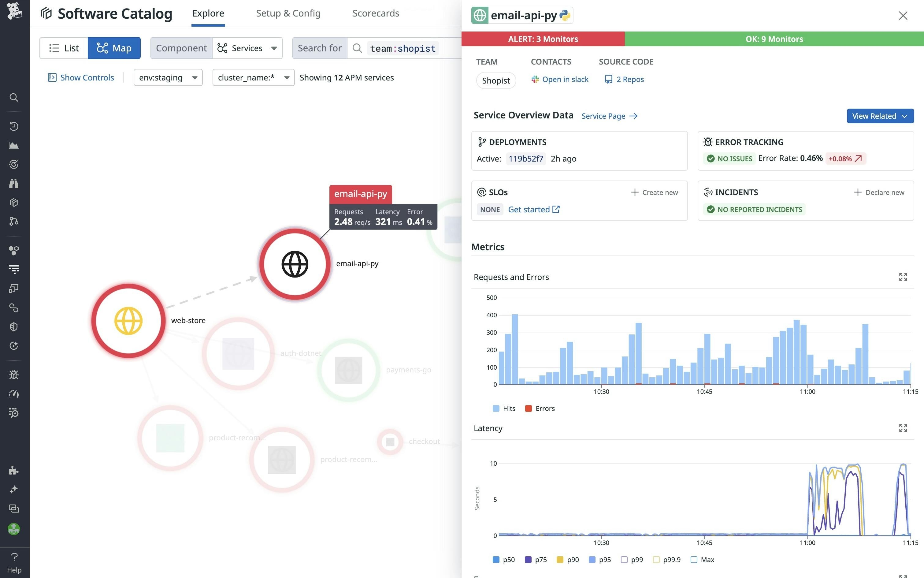Viewport: 924px width, 578px height.
Task: Select the Dashboards icon in the sidebar
Action: point(14,145)
